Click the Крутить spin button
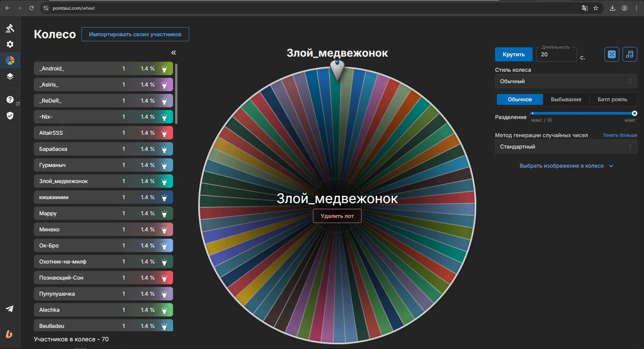 513,54
